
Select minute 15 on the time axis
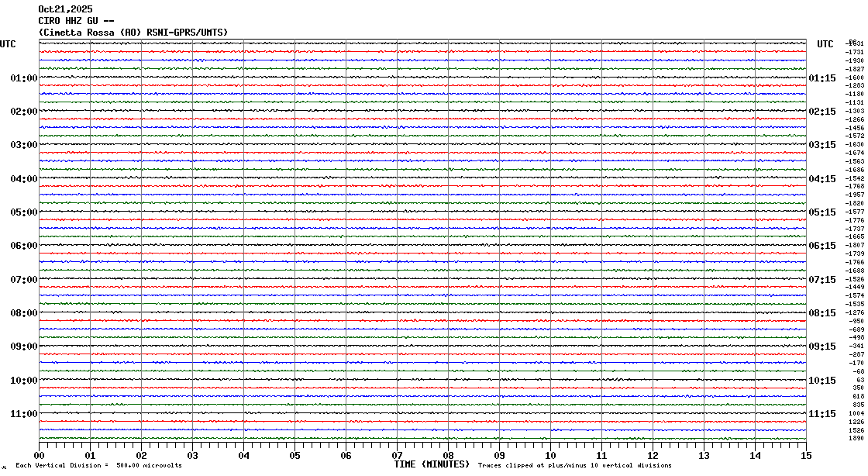click(805, 456)
